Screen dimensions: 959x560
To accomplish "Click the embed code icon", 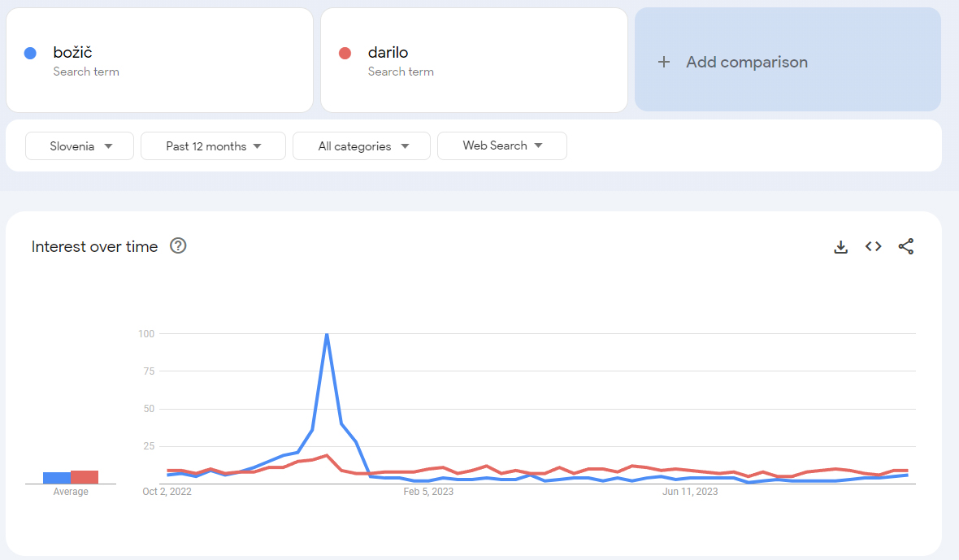I will [x=873, y=247].
